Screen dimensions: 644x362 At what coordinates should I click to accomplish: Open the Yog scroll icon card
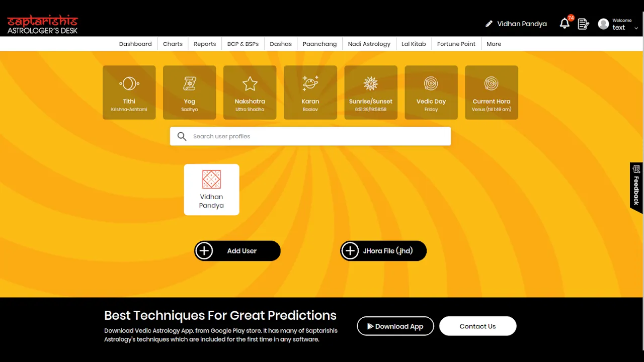[x=189, y=93]
